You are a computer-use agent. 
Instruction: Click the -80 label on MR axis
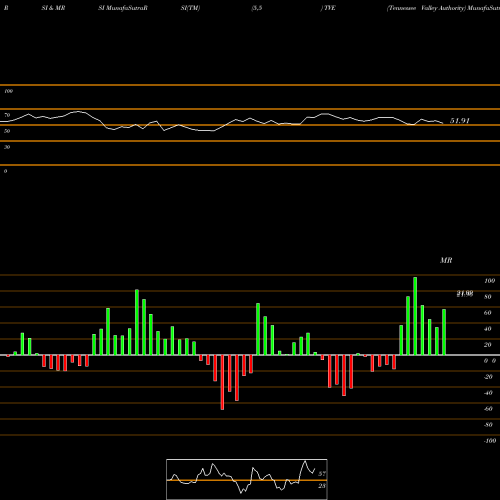click(x=488, y=425)
